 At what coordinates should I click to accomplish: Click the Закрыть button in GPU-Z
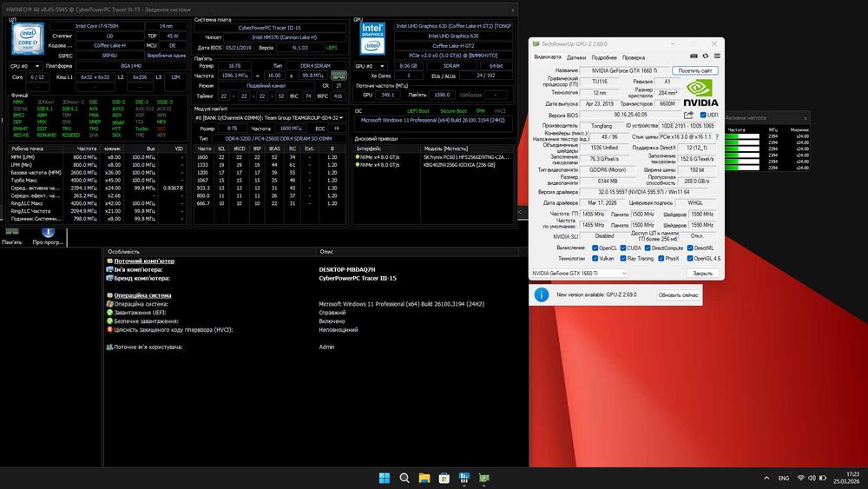[x=702, y=274]
